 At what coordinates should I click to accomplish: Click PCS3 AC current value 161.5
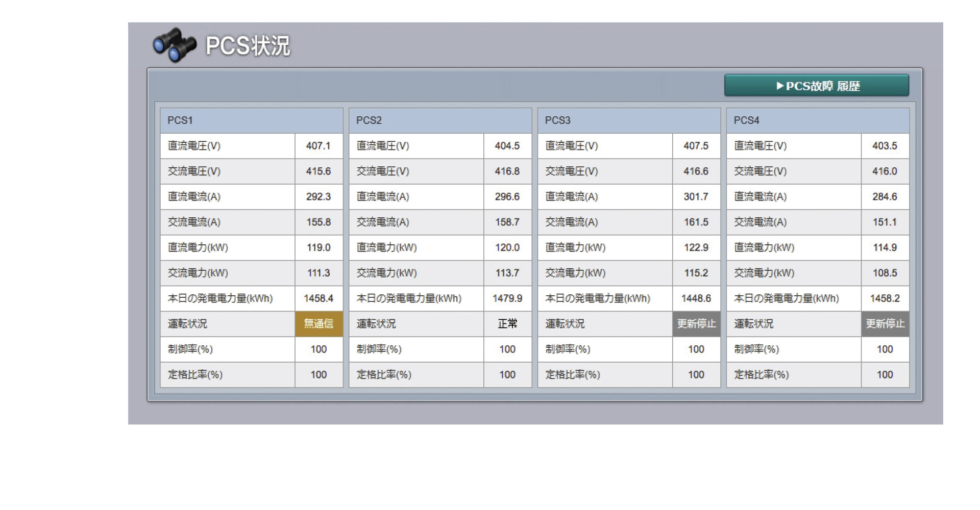[x=696, y=222]
